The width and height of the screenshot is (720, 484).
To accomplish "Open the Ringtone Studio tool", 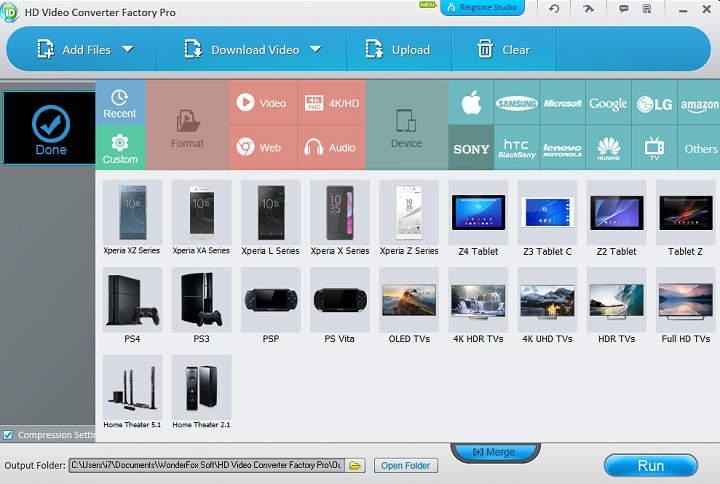I will tap(482, 7).
